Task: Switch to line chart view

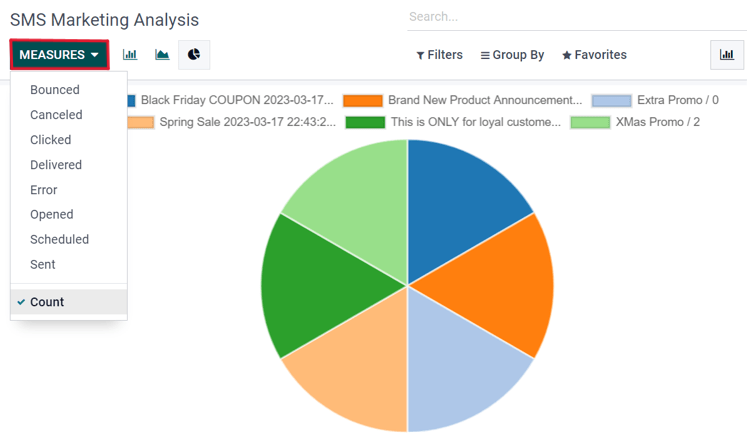Action: (162, 55)
